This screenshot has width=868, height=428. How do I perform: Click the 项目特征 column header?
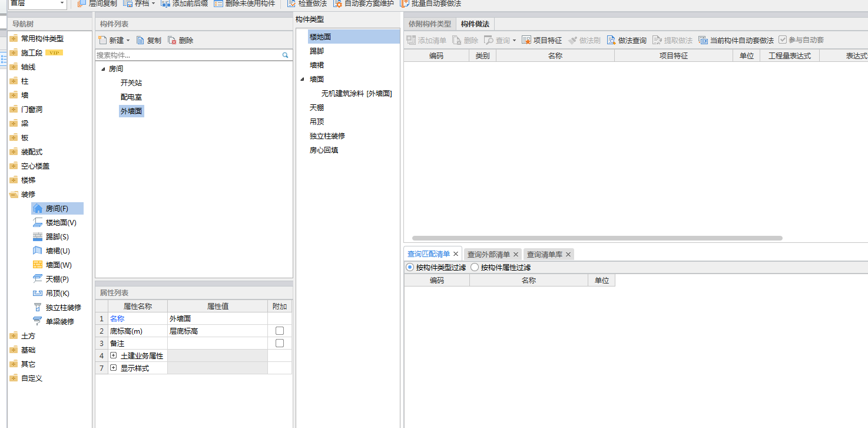pyautogui.click(x=673, y=55)
